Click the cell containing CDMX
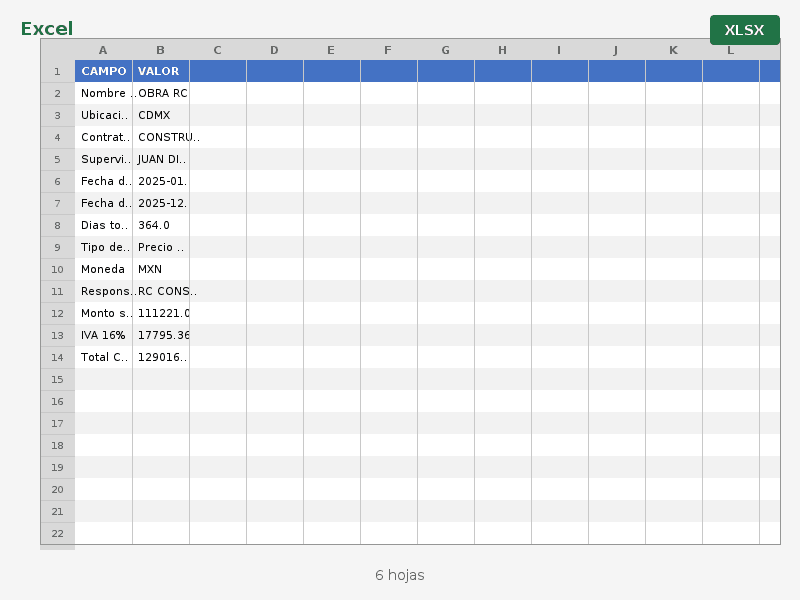Viewport: 800px width, 600px height. [x=160, y=115]
